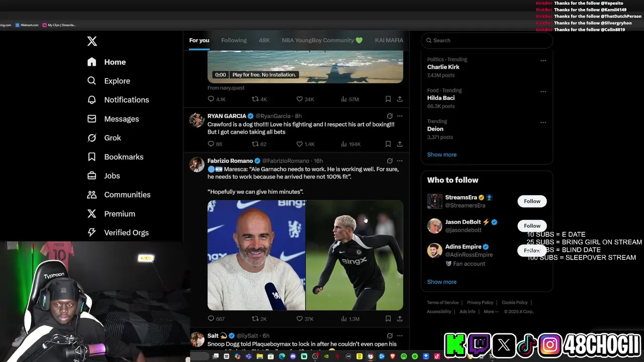This screenshot has height=362, width=644.
Task: Open Grok explain on Ryan Garcia's post
Action: click(389, 116)
